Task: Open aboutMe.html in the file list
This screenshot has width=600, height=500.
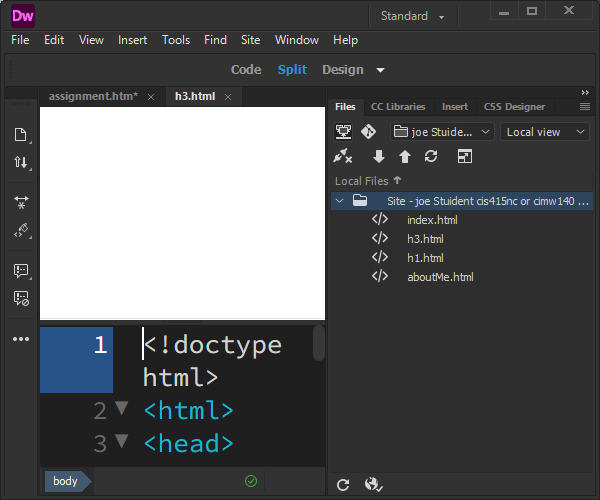Action: pos(440,277)
